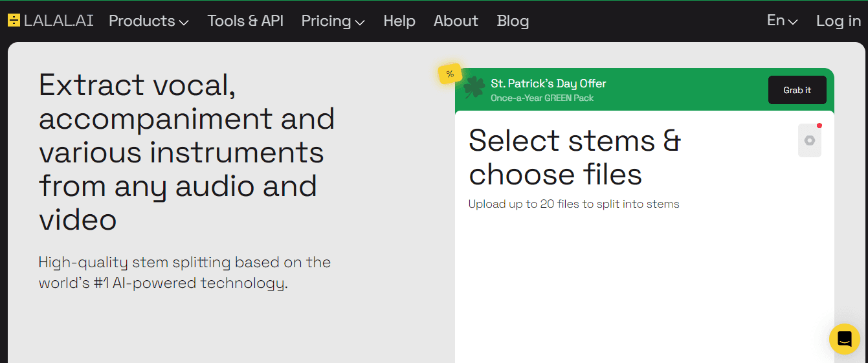The width and height of the screenshot is (868, 363).
Task: Click the yellow percent discount badge
Action: [x=449, y=74]
